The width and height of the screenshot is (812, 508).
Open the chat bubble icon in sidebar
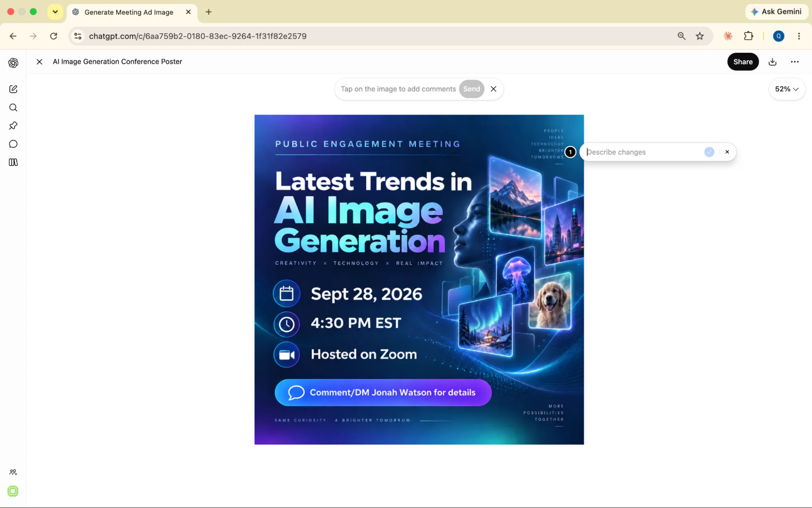click(x=13, y=144)
